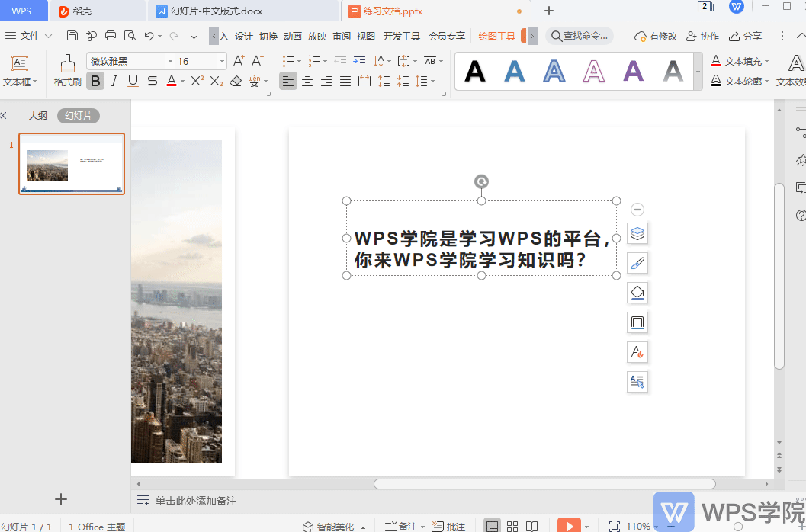The width and height of the screenshot is (806, 532).
Task: Switch to 大纲 outline pane
Action: click(37, 116)
